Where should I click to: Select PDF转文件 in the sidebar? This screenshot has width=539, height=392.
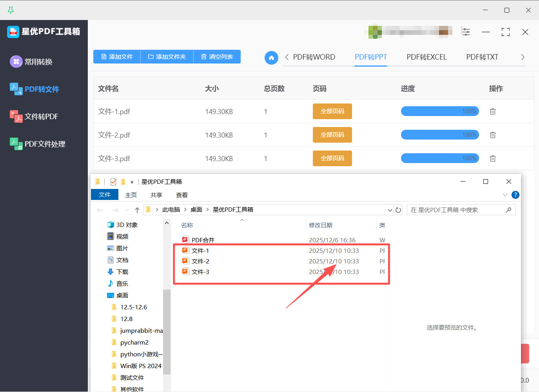tap(34, 89)
